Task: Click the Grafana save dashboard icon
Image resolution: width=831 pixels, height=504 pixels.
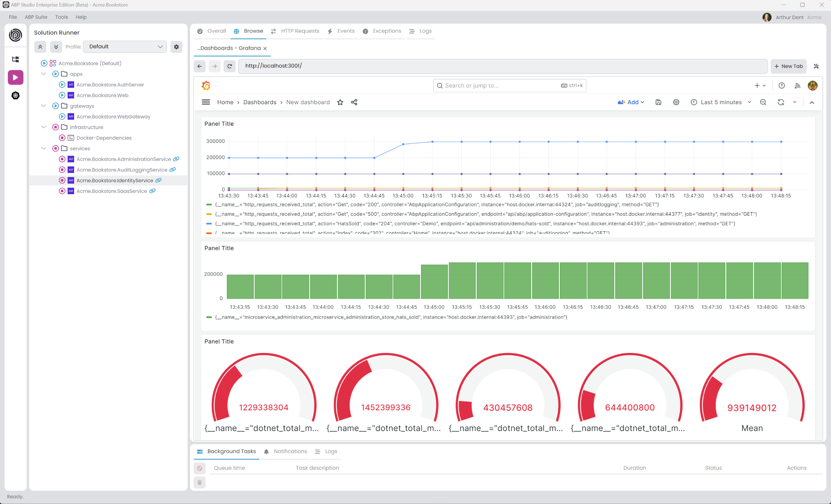Action: pyautogui.click(x=658, y=102)
